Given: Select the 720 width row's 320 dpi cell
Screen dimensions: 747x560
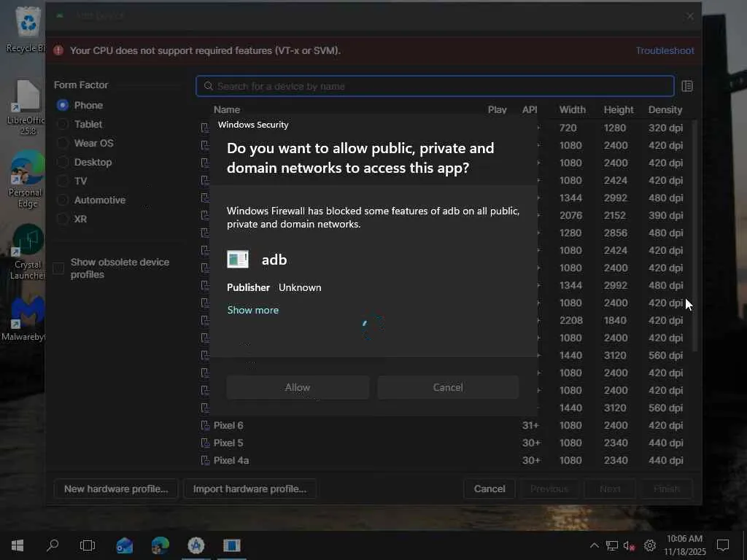Looking at the screenshot, I should pyautogui.click(x=665, y=128).
